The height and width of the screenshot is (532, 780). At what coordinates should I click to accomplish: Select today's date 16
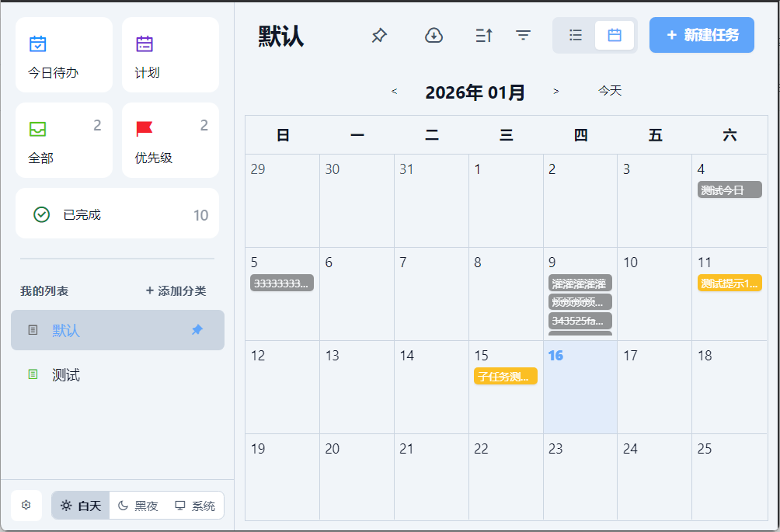[580, 387]
